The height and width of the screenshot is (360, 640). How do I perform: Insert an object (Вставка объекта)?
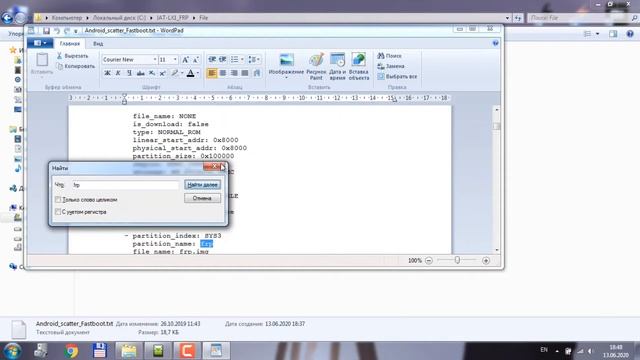coord(359,66)
